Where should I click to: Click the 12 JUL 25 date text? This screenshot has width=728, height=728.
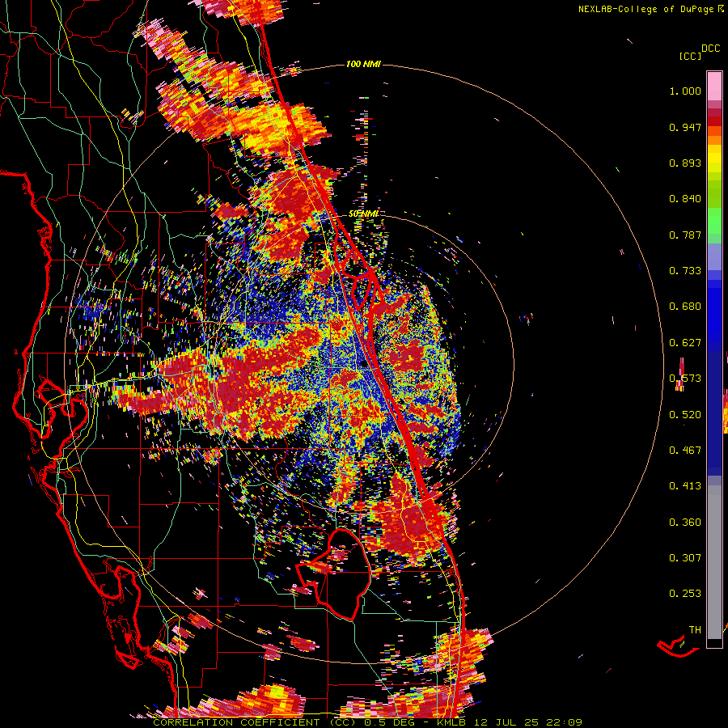(507, 722)
